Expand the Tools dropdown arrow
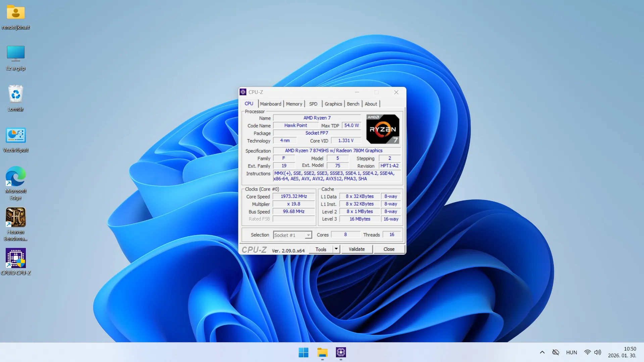This screenshot has height=362, width=644. (336, 249)
